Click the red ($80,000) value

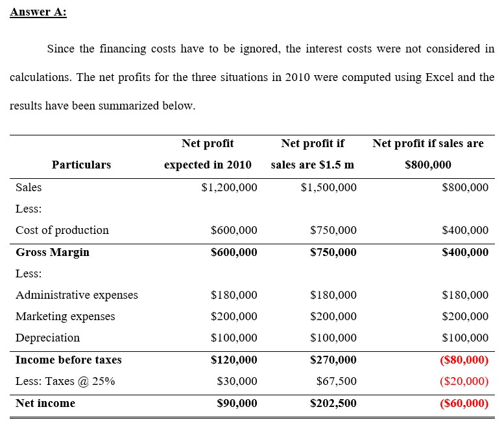coord(464,360)
